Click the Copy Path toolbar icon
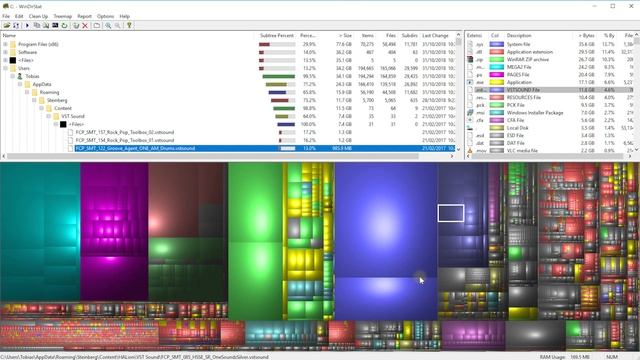 [37, 25]
